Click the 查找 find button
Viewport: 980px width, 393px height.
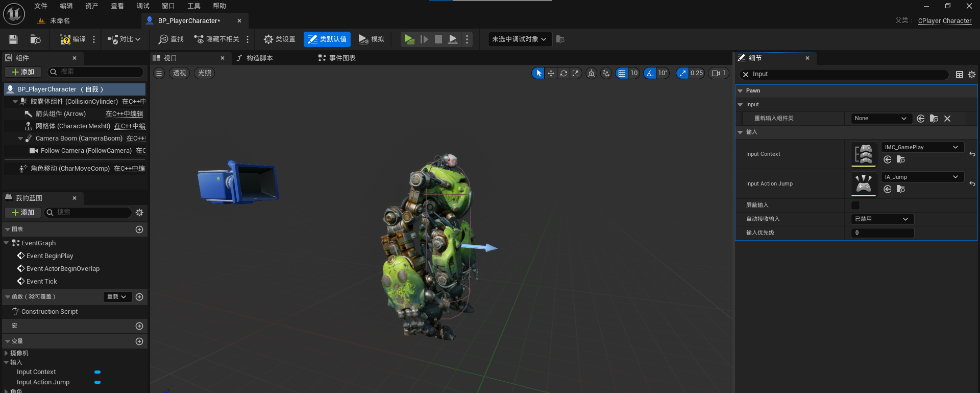tap(171, 39)
